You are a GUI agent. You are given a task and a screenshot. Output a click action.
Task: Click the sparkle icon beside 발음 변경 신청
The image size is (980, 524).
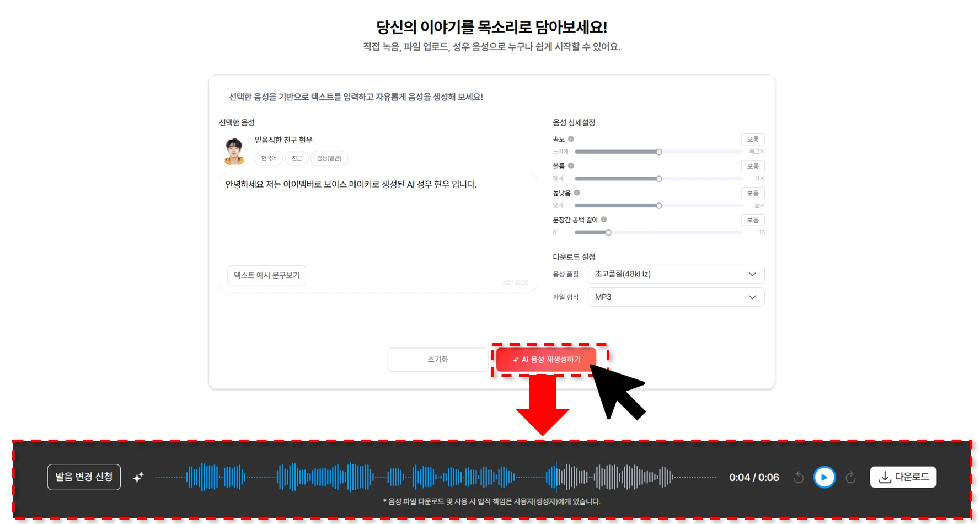coord(138,477)
